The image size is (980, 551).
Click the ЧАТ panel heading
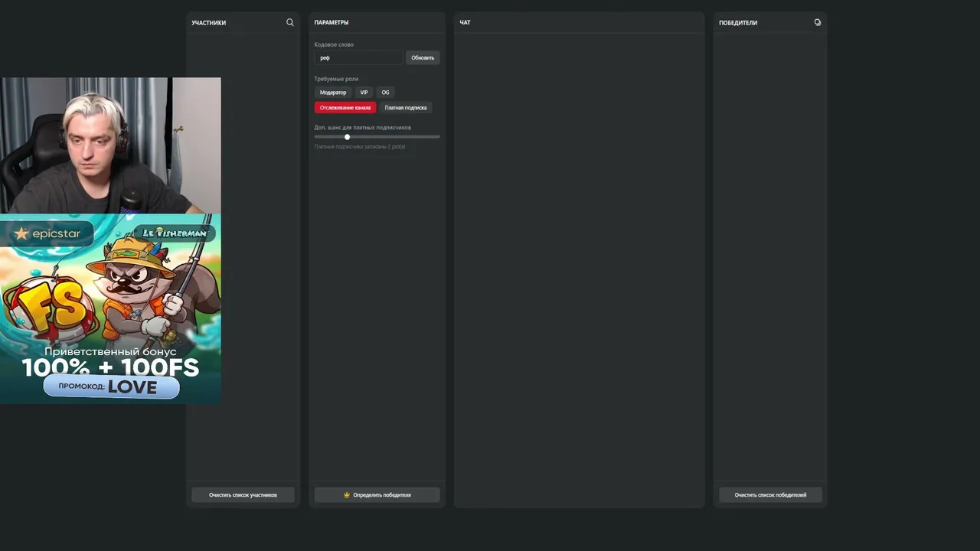[x=465, y=23]
